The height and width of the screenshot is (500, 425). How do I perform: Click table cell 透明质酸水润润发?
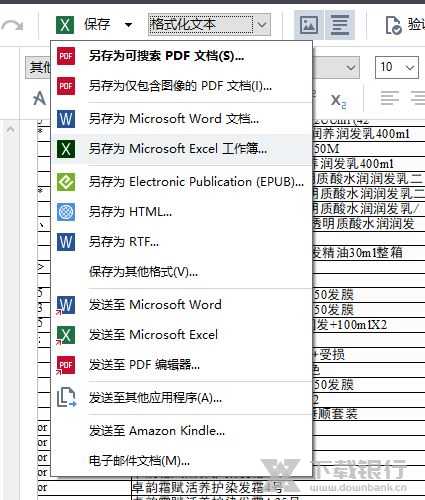coord(363,223)
